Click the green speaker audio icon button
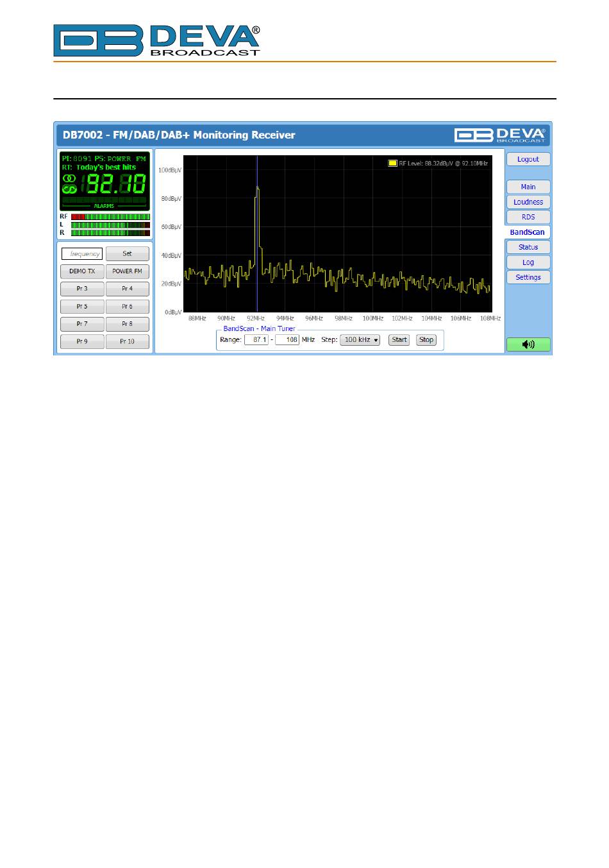The height and width of the screenshot is (868, 609). pos(528,345)
